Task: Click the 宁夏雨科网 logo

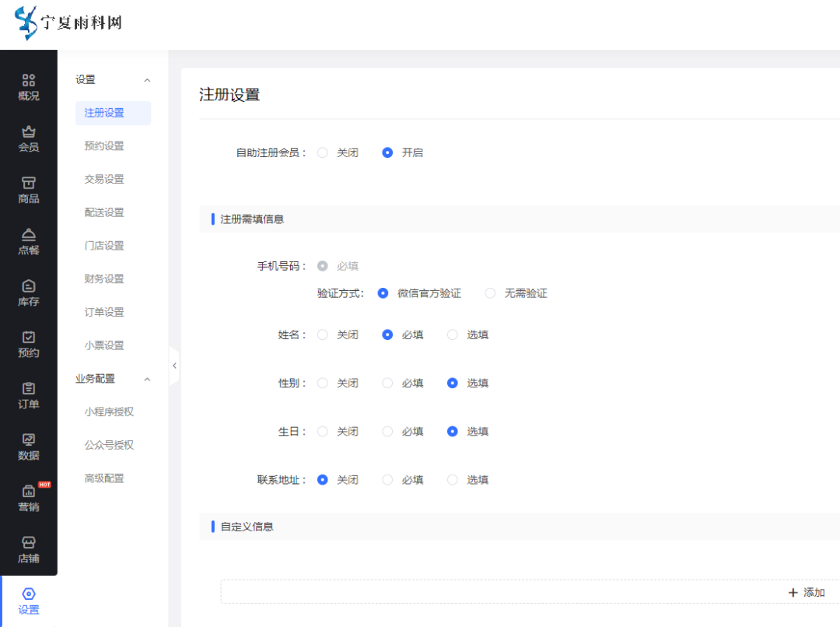Action: click(68, 23)
